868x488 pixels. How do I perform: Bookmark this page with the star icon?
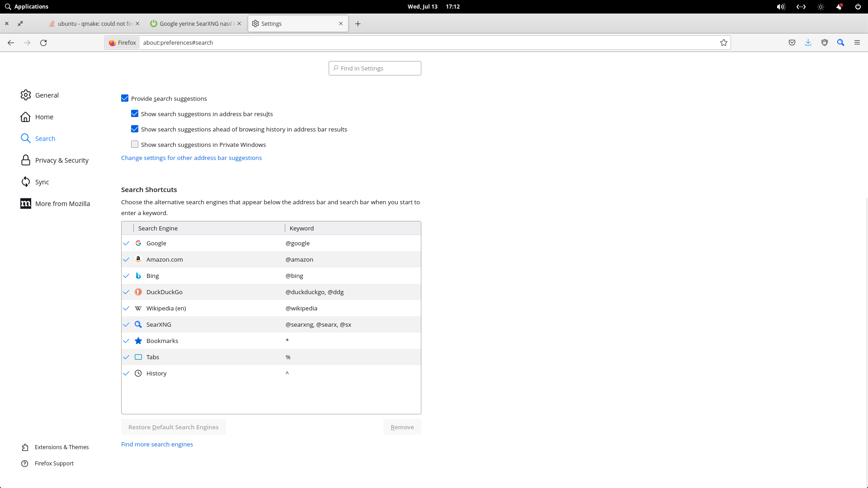pyautogui.click(x=723, y=42)
